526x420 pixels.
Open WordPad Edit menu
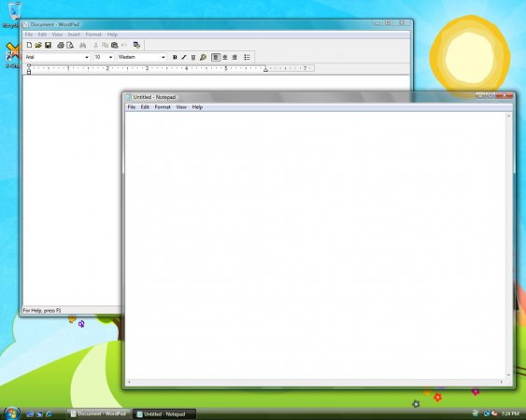[x=42, y=35]
